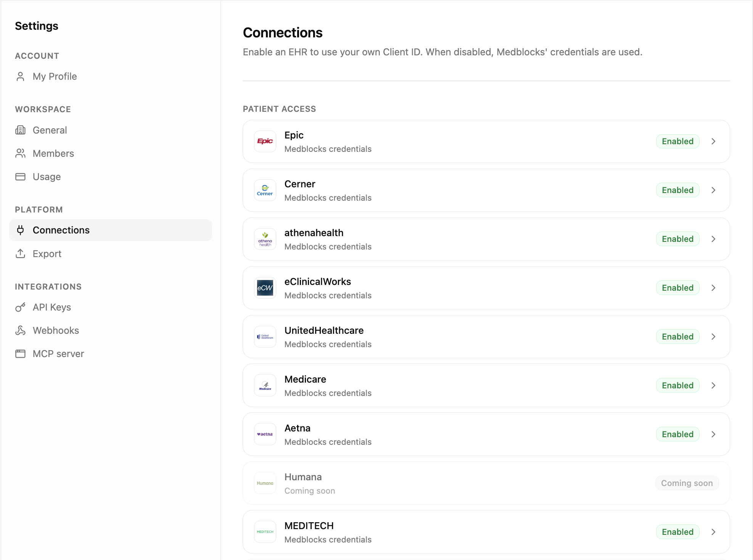Click the Humana connection name

click(x=303, y=477)
